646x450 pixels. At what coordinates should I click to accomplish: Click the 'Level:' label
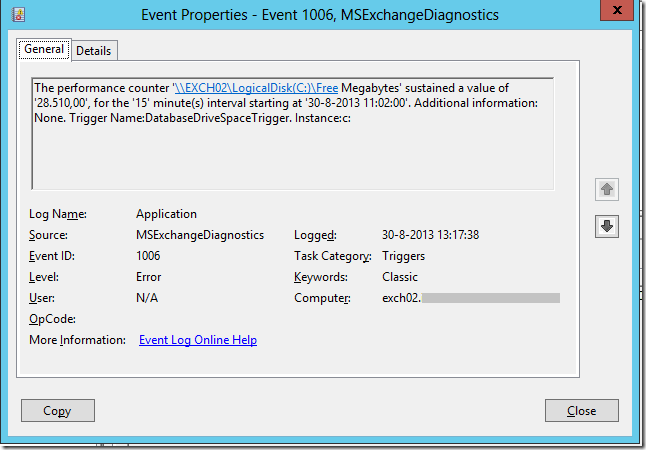(x=44, y=277)
